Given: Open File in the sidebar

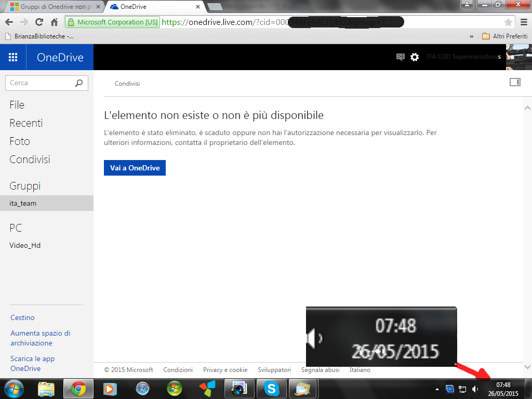Looking at the screenshot, I should 17,105.
